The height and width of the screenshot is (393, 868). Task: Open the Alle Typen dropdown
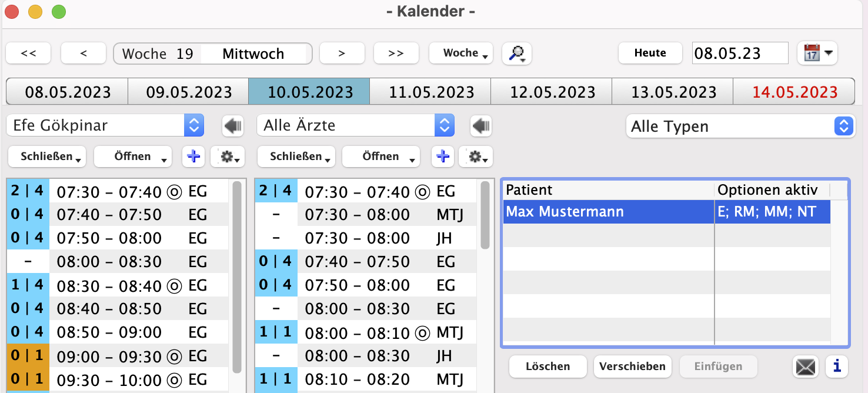pos(740,126)
